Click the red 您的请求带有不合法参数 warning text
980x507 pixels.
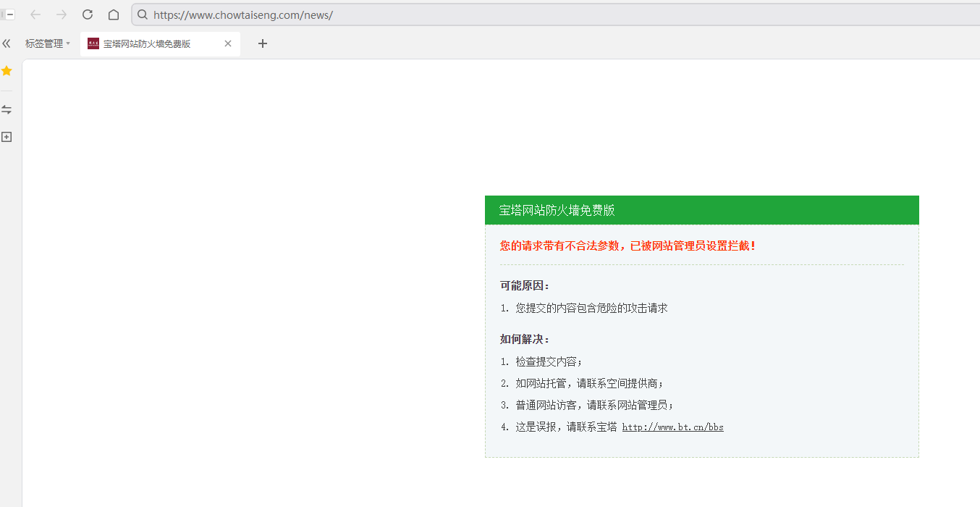click(628, 246)
